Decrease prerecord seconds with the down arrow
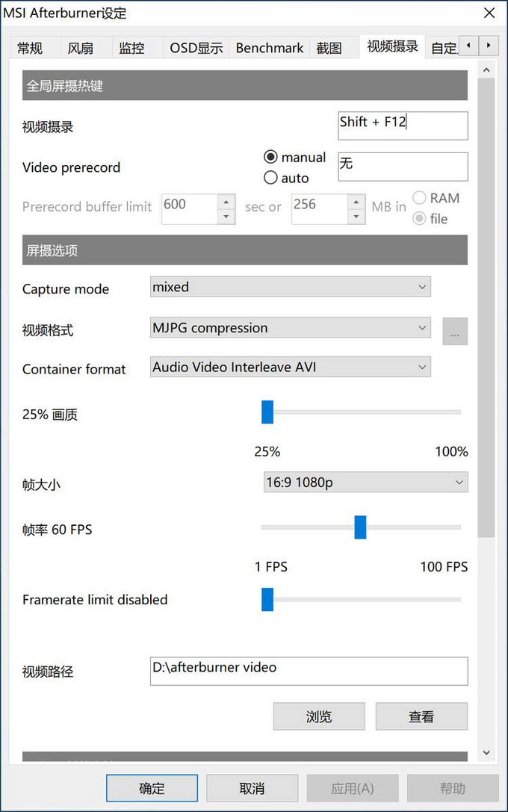Screen dimensions: 508x812 click(226, 217)
